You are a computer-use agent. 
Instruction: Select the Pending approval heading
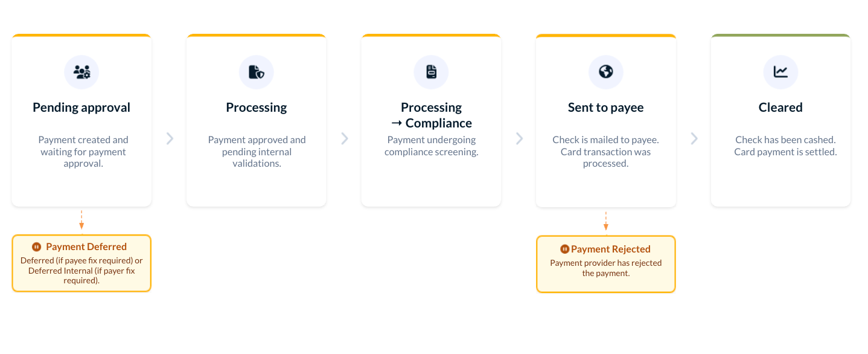click(81, 108)
